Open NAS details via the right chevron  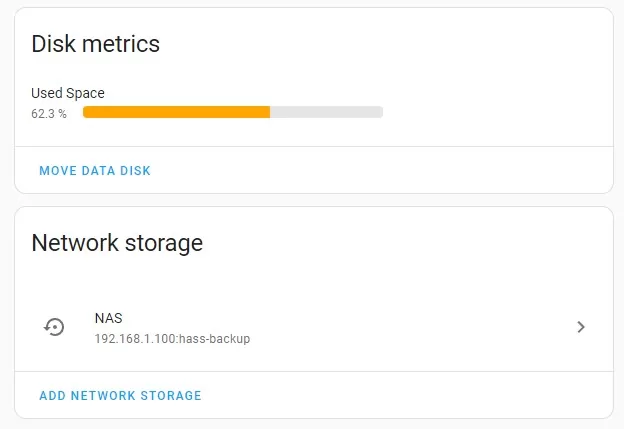[x=581, y=327]
